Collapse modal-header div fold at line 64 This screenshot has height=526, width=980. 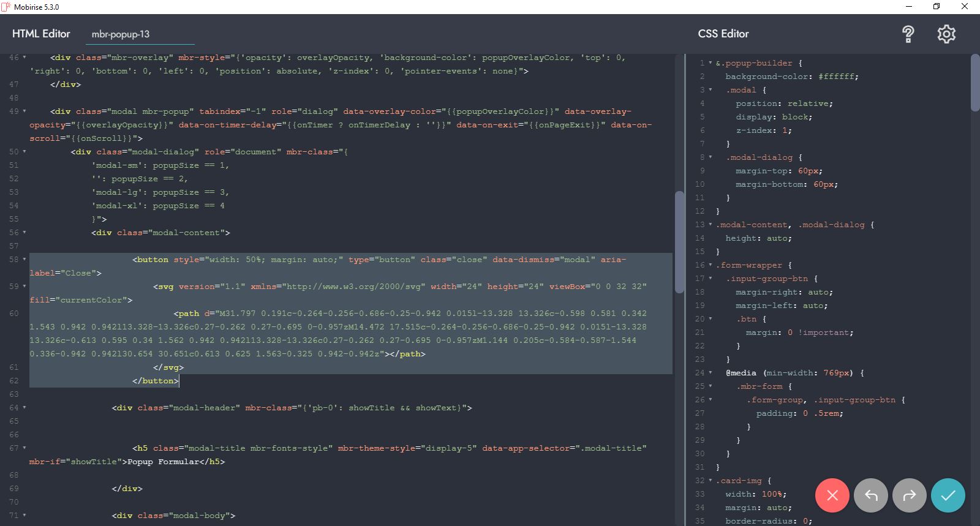tap(24, 408)
